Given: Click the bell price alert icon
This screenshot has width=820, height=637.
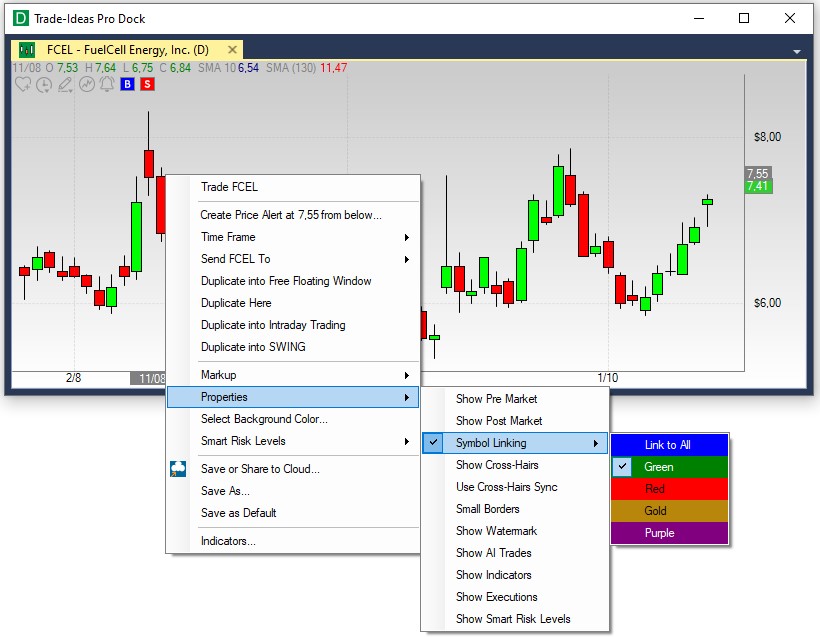Looking at the screenshot, I should pos(107,84).
